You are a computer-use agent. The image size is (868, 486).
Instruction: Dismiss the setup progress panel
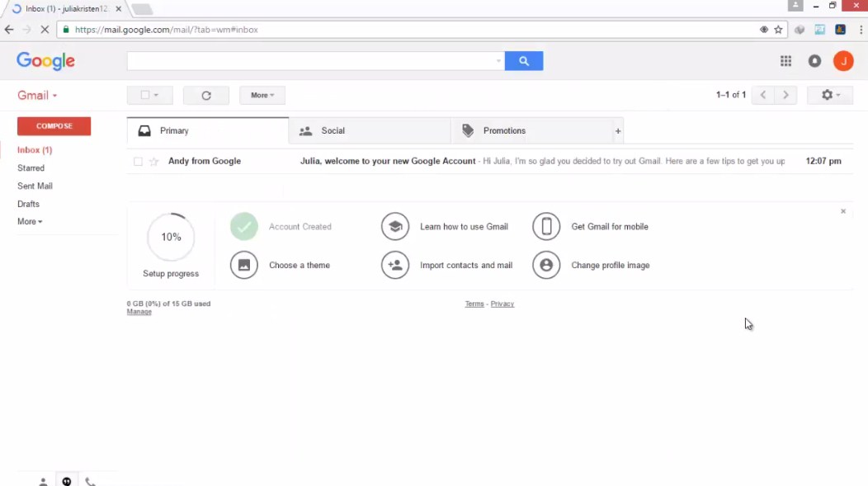[843, 211]
